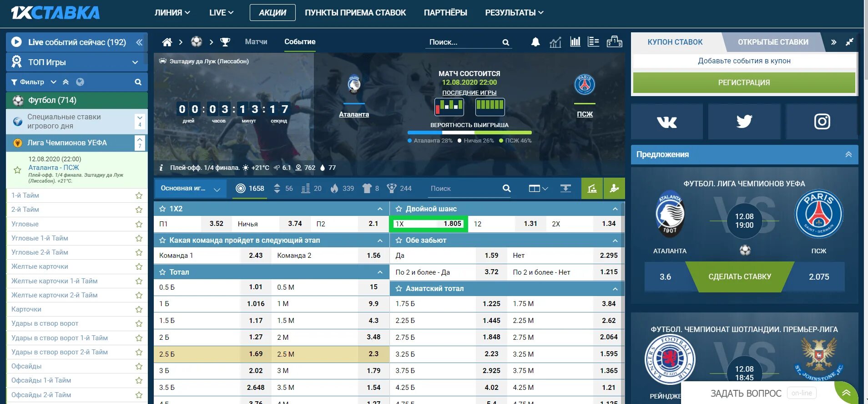Switch to the Событие tab
The image size is (868, 404).
point(300,42)
